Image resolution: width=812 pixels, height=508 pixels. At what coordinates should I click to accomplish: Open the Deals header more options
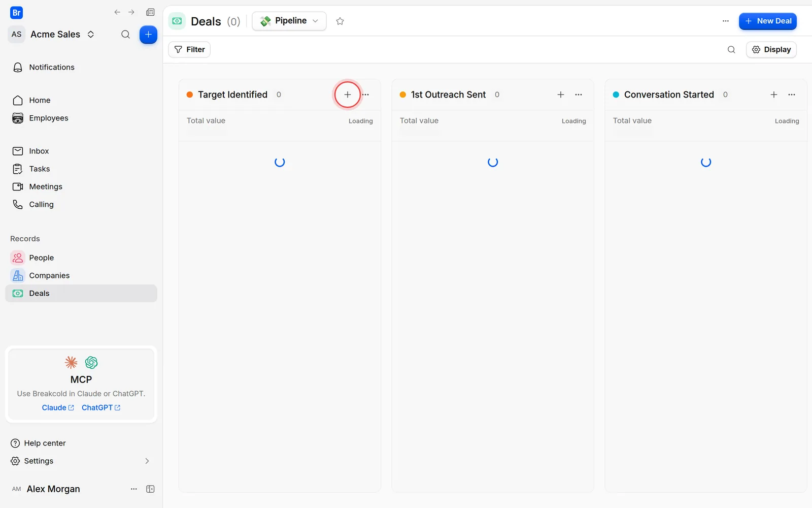pos(726,21)
